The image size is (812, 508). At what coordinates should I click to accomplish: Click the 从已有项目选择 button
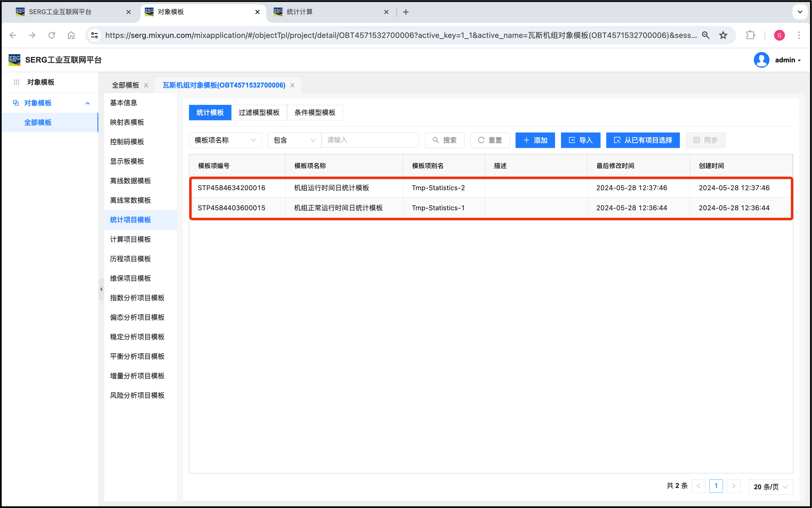(643, 140)
